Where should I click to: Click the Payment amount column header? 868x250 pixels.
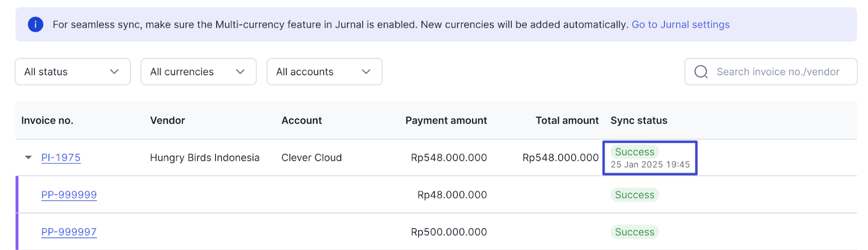(x=446, y=120)
